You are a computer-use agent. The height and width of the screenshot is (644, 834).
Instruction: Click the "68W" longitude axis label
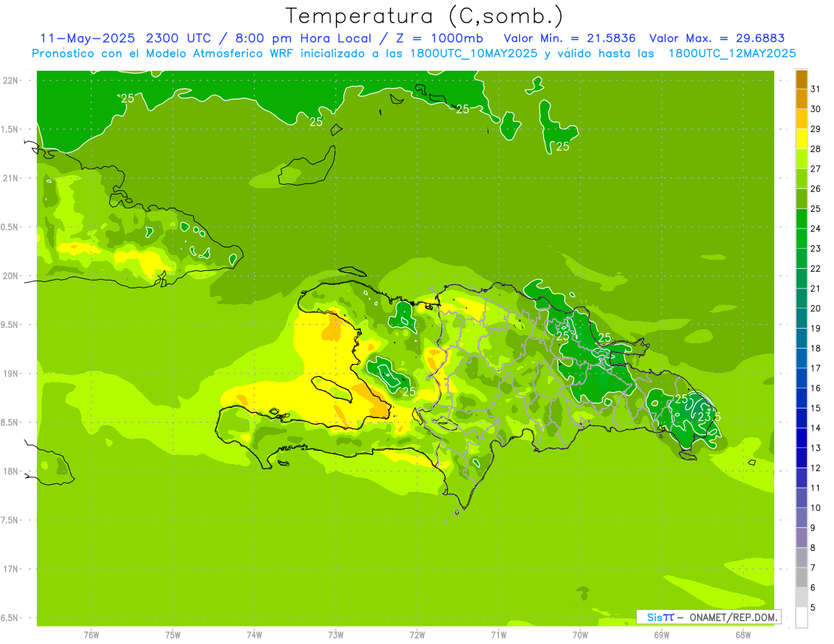[742, 635]
